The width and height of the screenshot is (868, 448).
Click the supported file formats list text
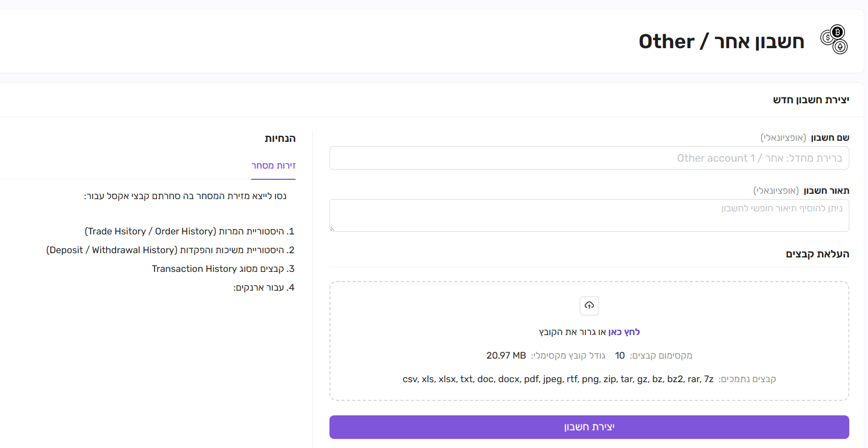pyautogui.click(x=558, y=379)
